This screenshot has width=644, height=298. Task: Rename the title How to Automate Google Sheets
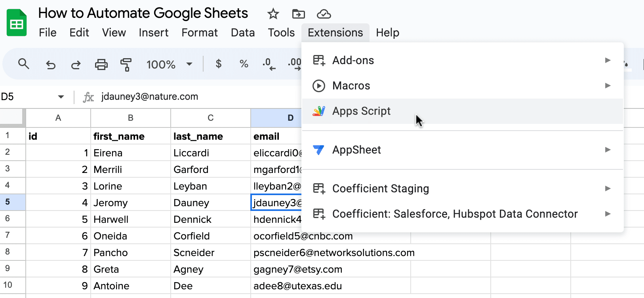pyautogui.click(x=143, y=13)
